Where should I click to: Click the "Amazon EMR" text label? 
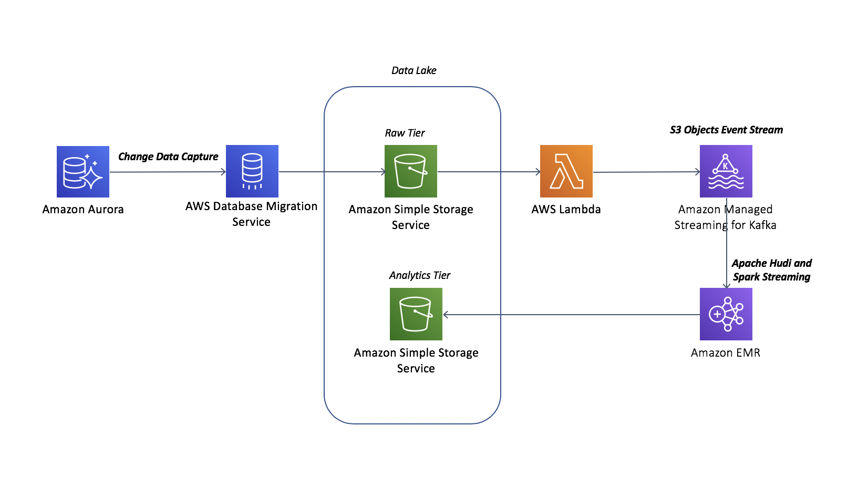click(726, 352)
